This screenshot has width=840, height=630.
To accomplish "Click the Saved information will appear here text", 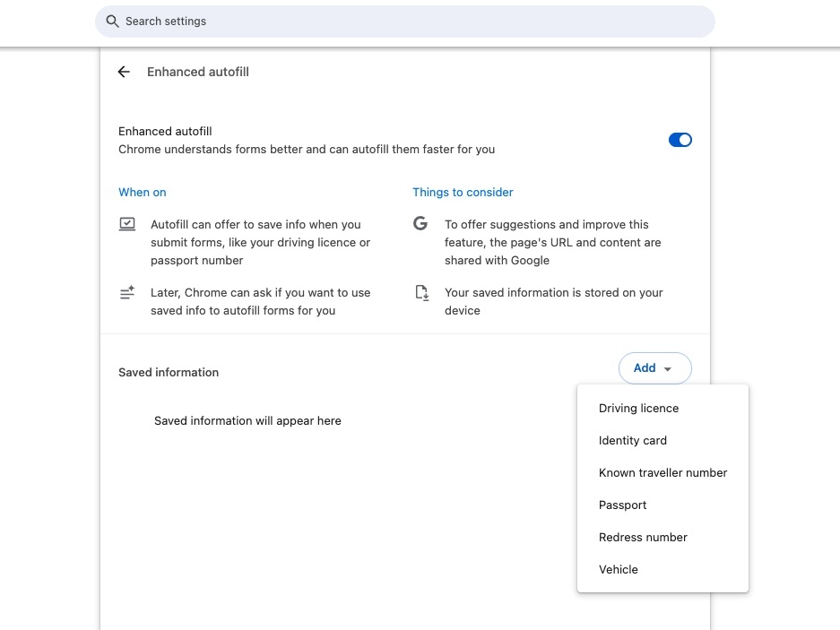I will tap(247, 421).
